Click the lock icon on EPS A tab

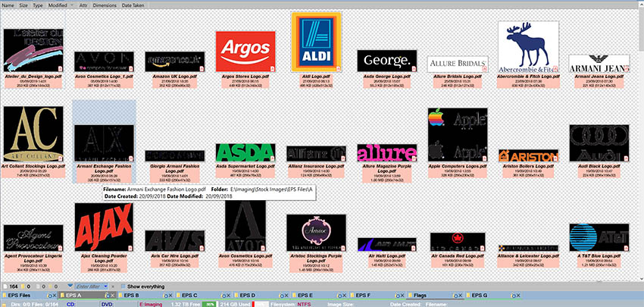pyautogui.click(x=107, y=296)
